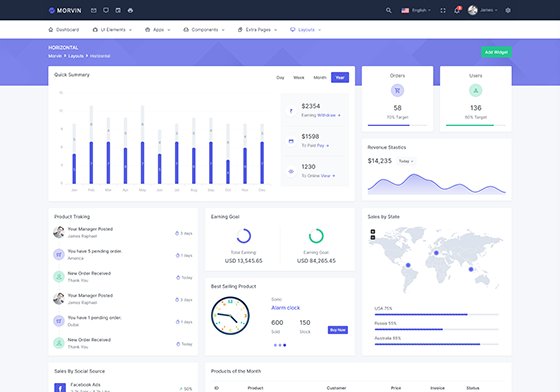This screenshot has height=392, width=560.
Task: Toggle fullscreen mode icon
Action: click(443, 10)
